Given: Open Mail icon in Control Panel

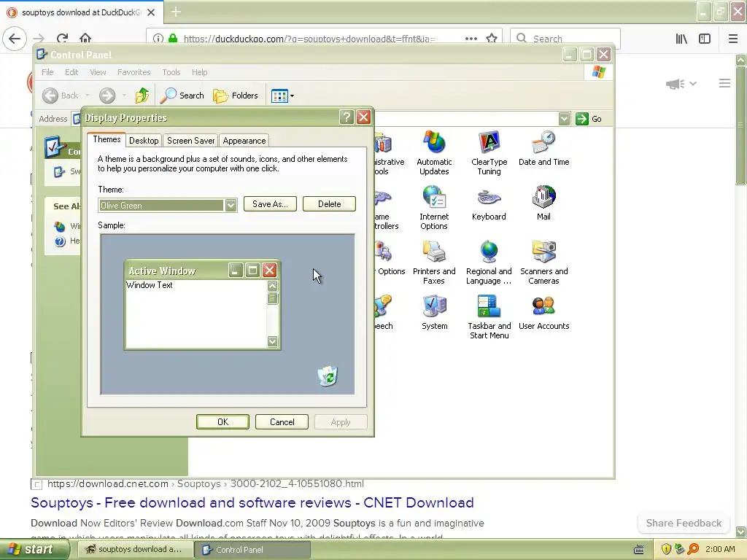Looking at the screenshot, I should (x=543, y=203).
